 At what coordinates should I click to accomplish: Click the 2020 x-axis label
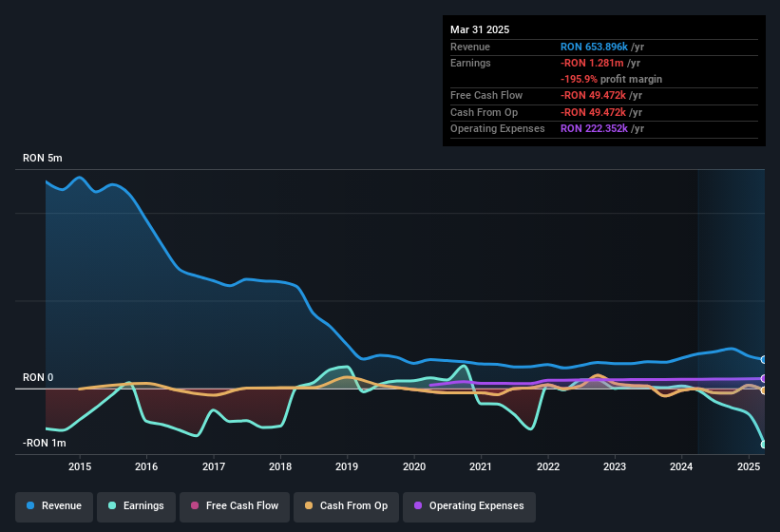(414, 466)
